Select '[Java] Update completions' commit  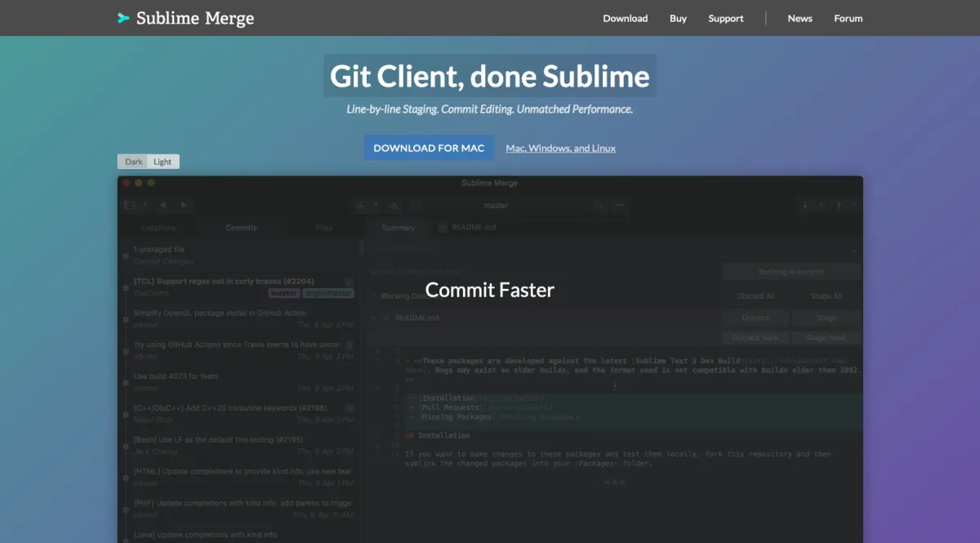241,535
